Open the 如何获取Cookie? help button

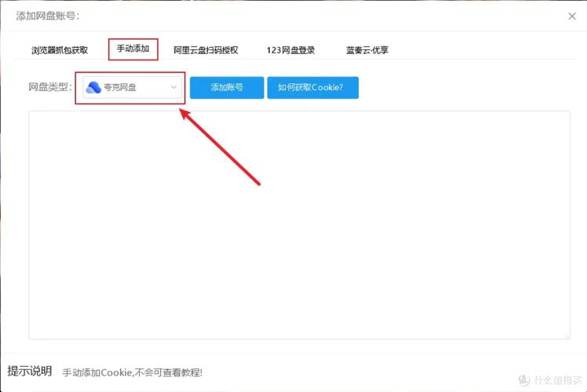pos(313,88)
